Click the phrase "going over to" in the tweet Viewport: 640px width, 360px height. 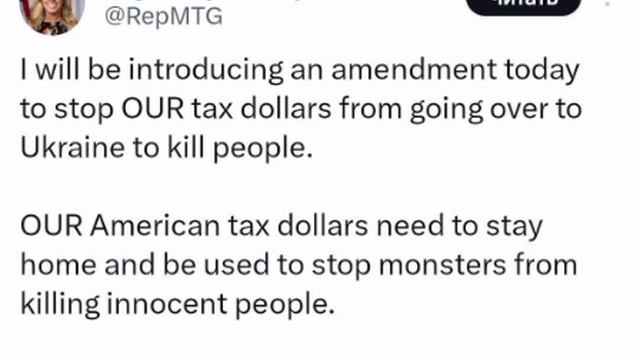pos(496,109)
